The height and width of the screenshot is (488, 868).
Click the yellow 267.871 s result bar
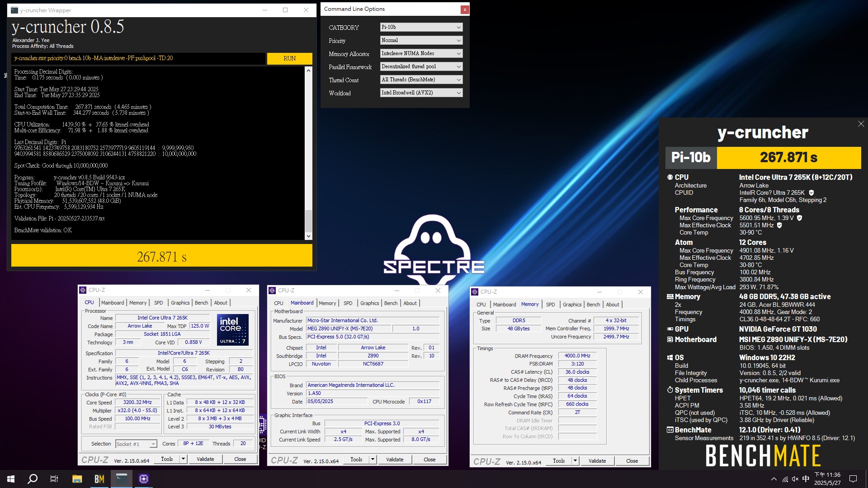[162, 256]
